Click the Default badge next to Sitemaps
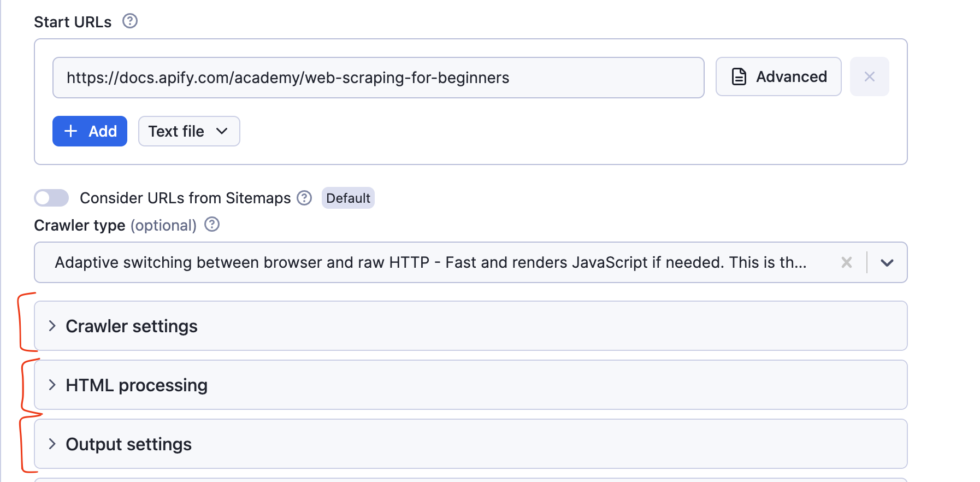The width and height of the screenshot is (980, 482). point(348,198)
